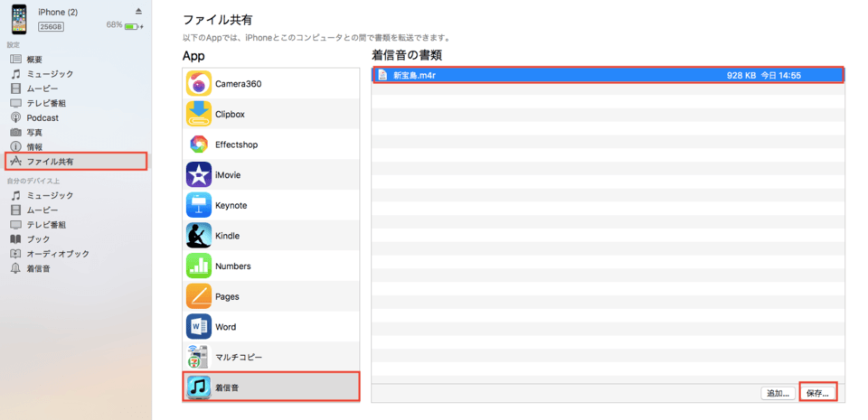The image size is (868, 420).
Task: Select the 着信音 app icon in App list
Action: coord(199,387)
